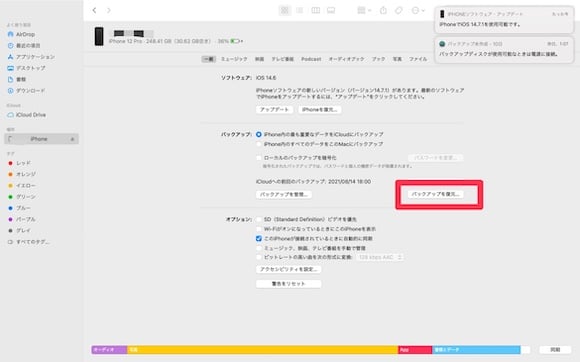Viewport: 580px width, 362px height.
Task: Enable show iPhone when on Wi-Fi
Action: 259,229
